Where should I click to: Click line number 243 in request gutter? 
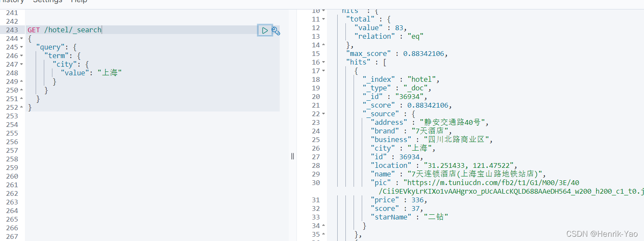pos(12,30)
